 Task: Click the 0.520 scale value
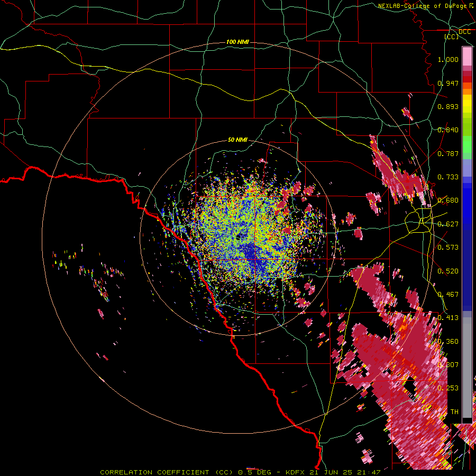tap(448, 271)
